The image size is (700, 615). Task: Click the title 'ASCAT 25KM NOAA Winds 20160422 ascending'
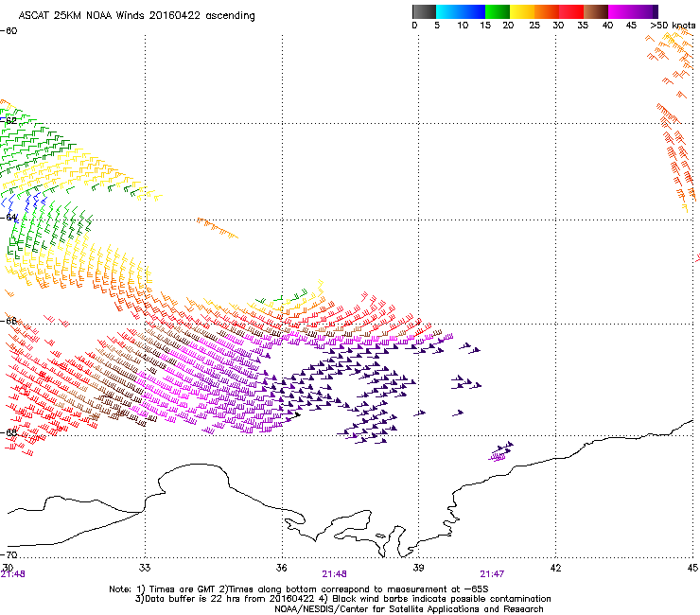pyautogui.click(x=136, y=16)
